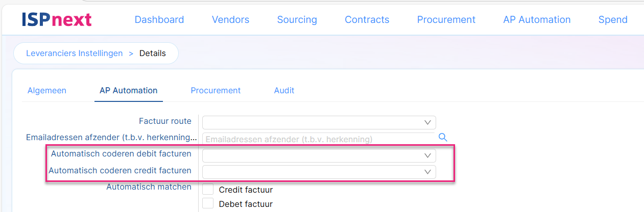Switch to the Algemeen tab
This screenshot has width=644, height=212.
click(x=47, y=90)
